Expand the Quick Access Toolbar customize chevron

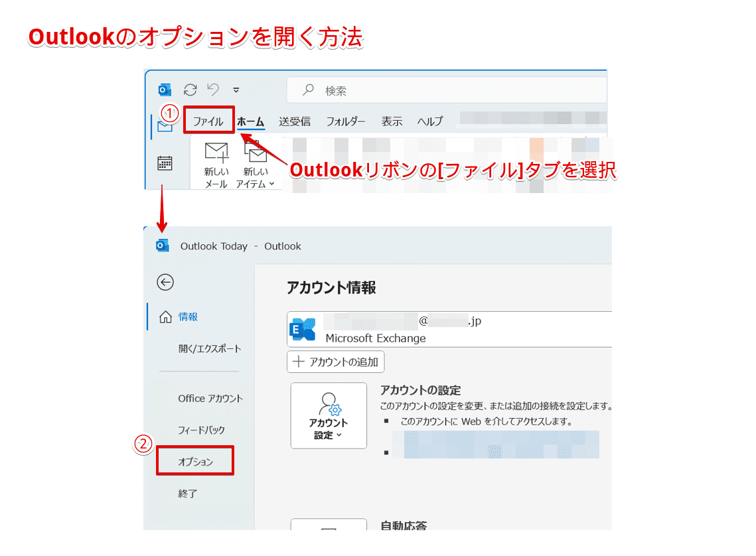coord(234,90)
